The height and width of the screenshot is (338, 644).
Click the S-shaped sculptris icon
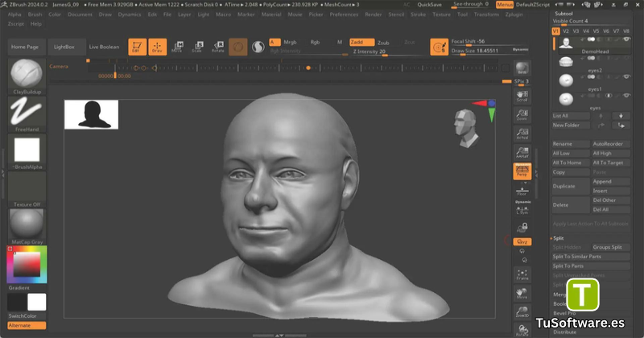pos(258,47)
